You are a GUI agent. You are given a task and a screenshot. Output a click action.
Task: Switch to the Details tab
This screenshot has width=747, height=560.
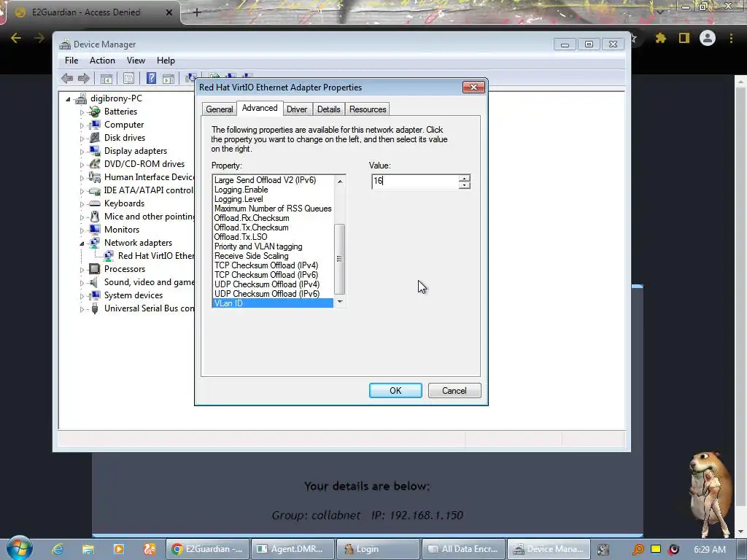(329, 109)
